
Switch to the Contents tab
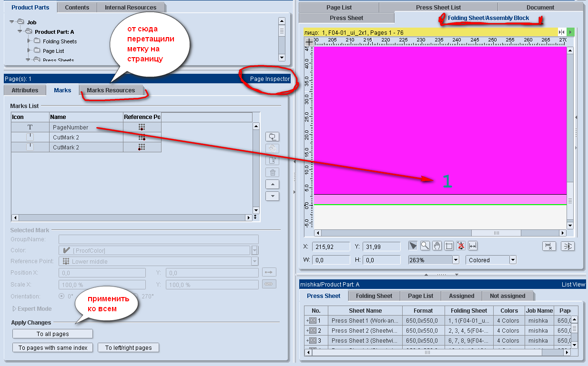click(x=77, y=7)
